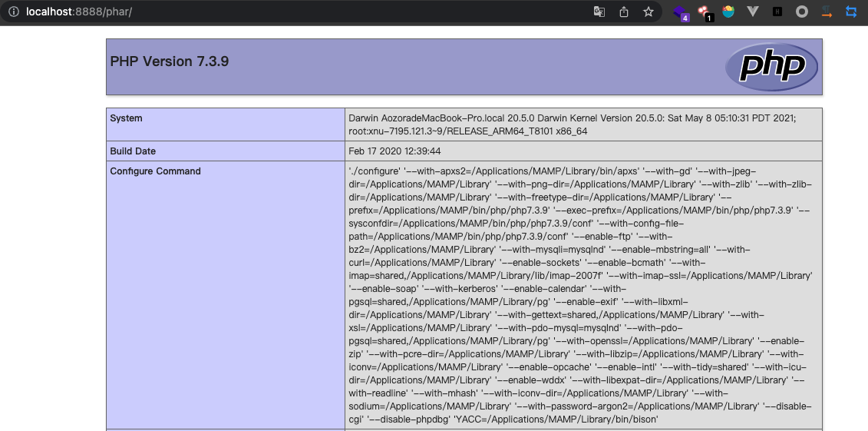Click the PHP logo image
This screenshot has height=431, width=868.
(771, 67)
